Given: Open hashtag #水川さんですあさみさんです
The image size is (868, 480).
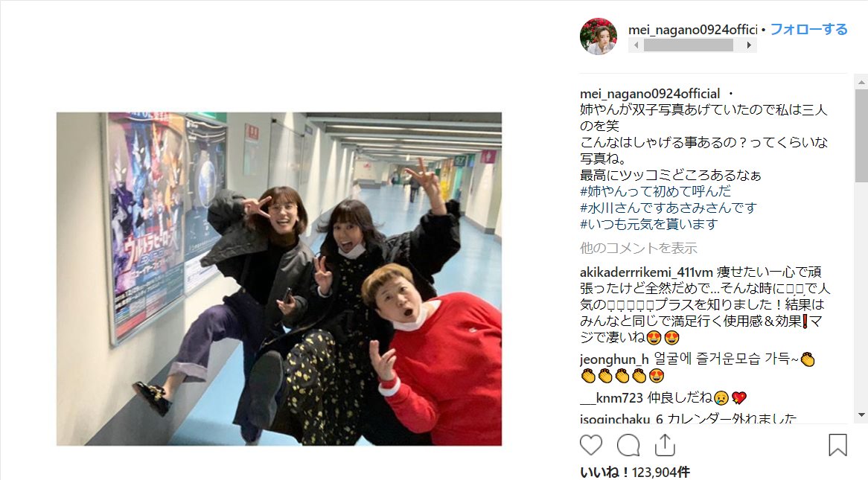Looking at the screenshot, I should (x=668, y=208).
